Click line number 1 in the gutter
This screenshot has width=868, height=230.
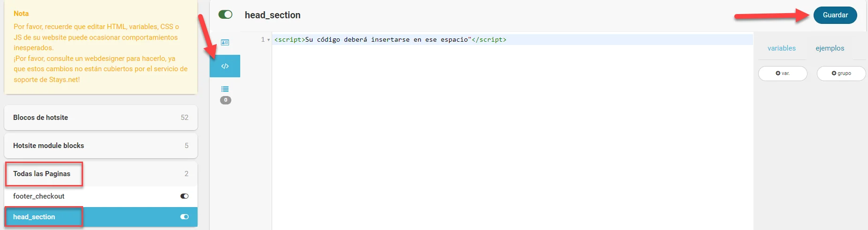(x=263, y=40)
